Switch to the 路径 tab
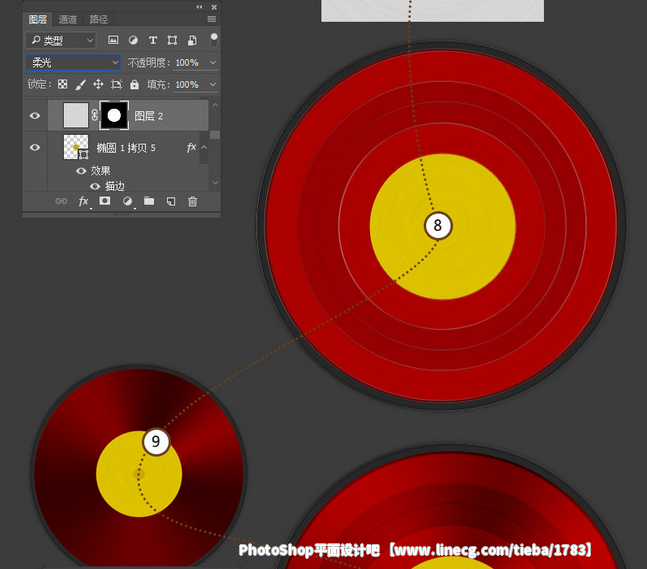Screen dimensions: 647x569 click(99, 19)
